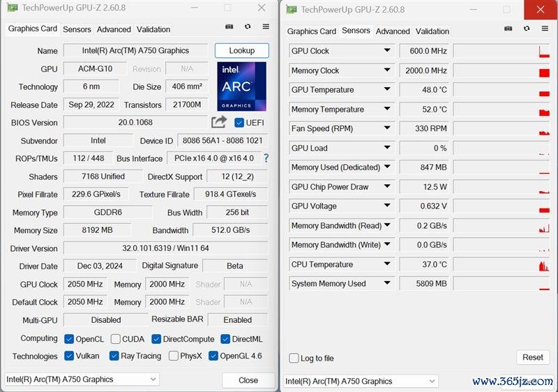Toggle the PhysX checkbox
This screenshot has height=392, width=558.
click(173, 356)
